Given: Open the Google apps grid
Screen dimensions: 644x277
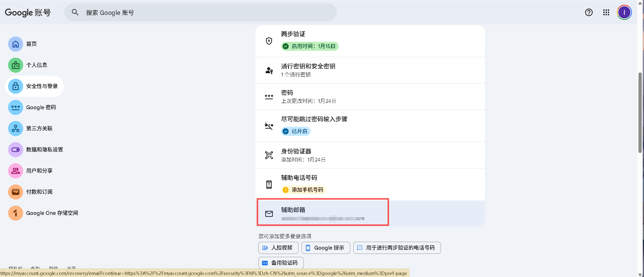Looking at the screenshot, I should tap(606, 12).
